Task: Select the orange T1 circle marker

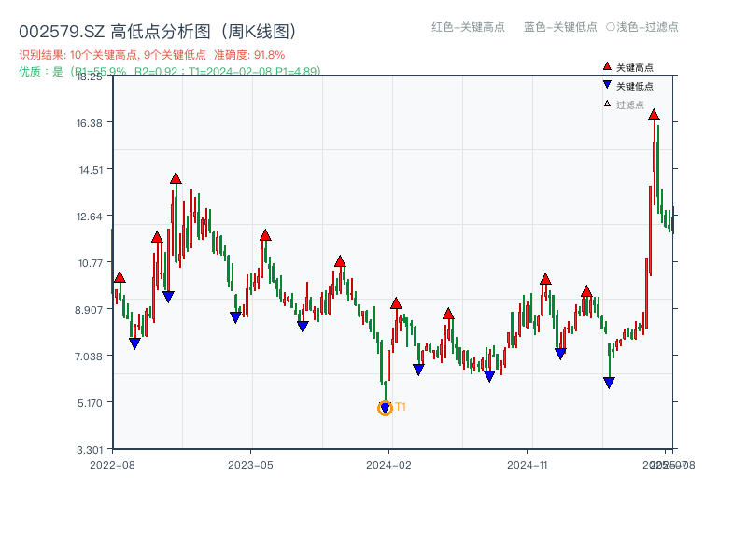Action: coord(385,407)
